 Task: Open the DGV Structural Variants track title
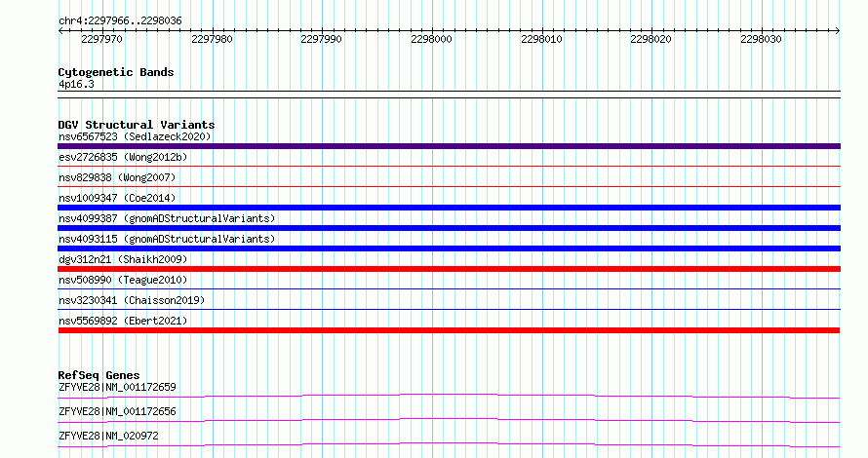tap(137, 125)
